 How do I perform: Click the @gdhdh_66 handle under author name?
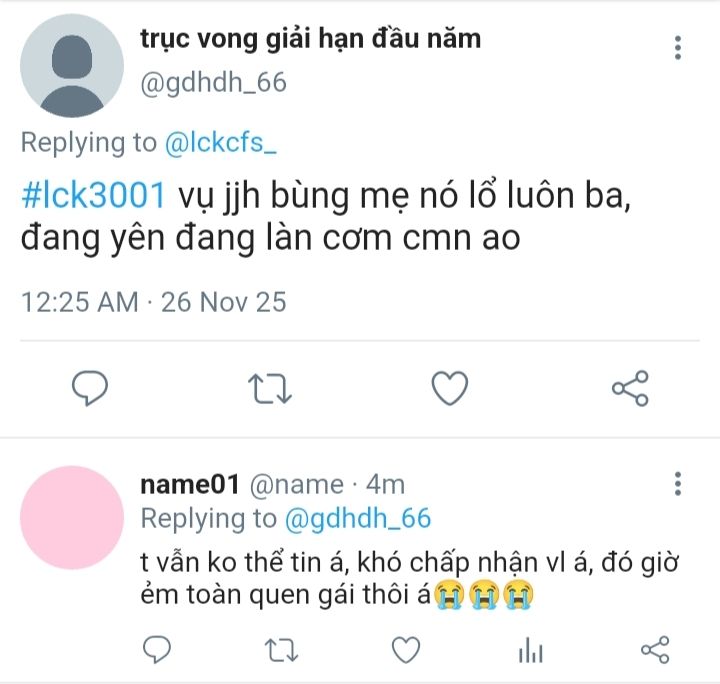(x=213, y=83)
